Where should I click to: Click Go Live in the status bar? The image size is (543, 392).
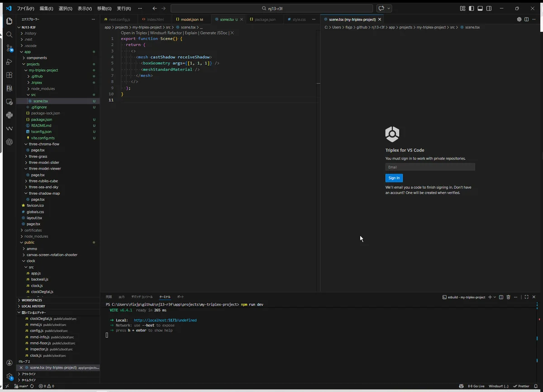[x=476, y=386]
